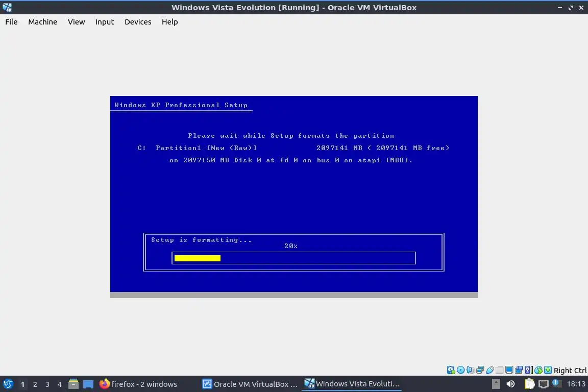Click the mouse integration status icon
This screenshot has height=392, width=588.
[x=538, y=370]
